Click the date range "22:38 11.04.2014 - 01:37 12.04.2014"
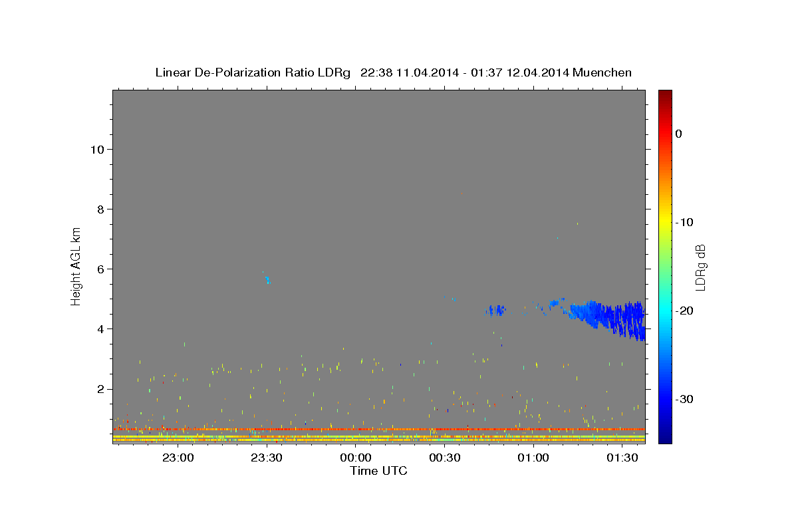The width and height of the screenshot is (798, 532). click(465, 72)
